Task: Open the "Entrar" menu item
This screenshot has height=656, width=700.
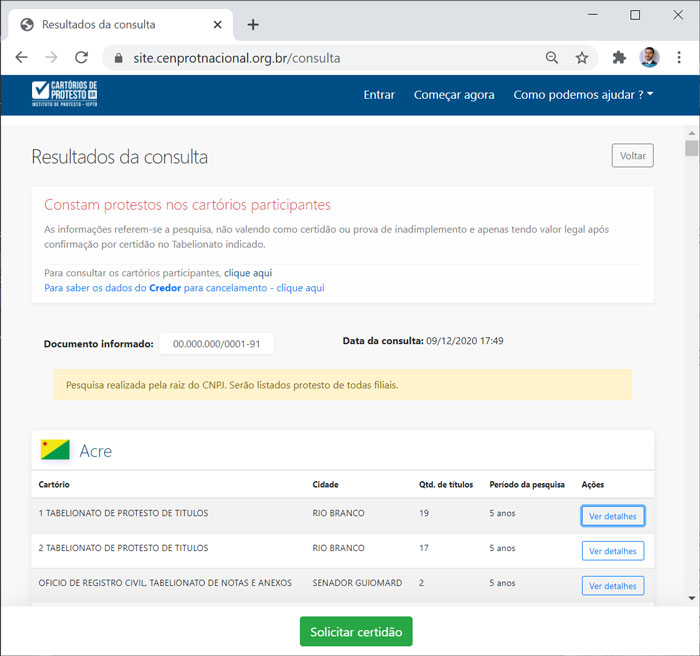Action: coord(379,95)
